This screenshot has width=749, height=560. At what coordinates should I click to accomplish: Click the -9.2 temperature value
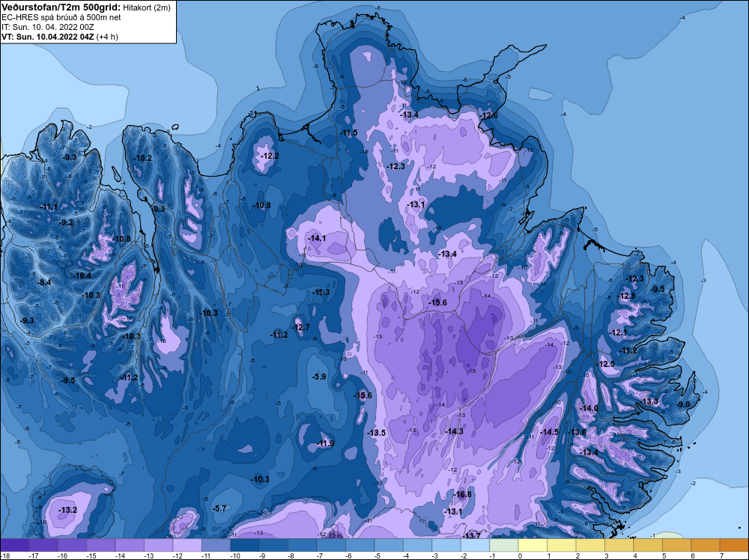66,222
